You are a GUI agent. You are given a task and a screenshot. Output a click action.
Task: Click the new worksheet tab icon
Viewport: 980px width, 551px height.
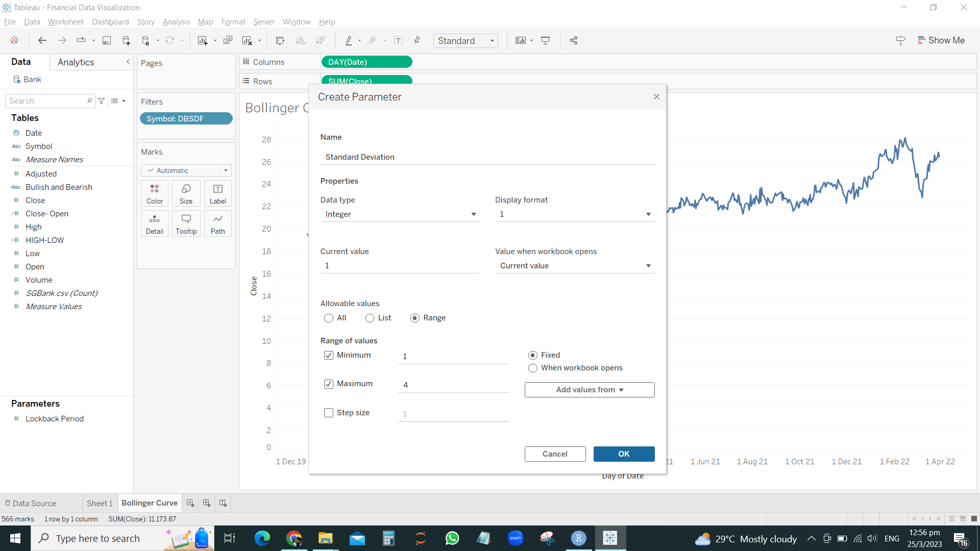tap(190, 503)
